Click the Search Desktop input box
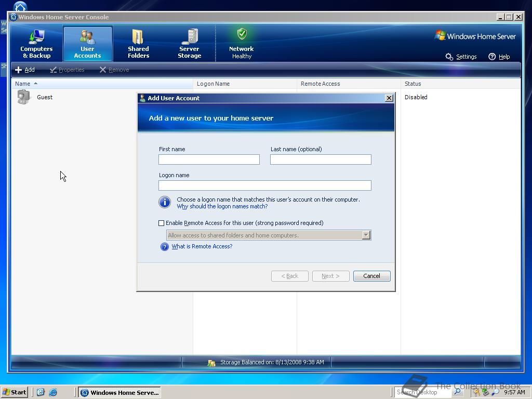 click(423, 392)
